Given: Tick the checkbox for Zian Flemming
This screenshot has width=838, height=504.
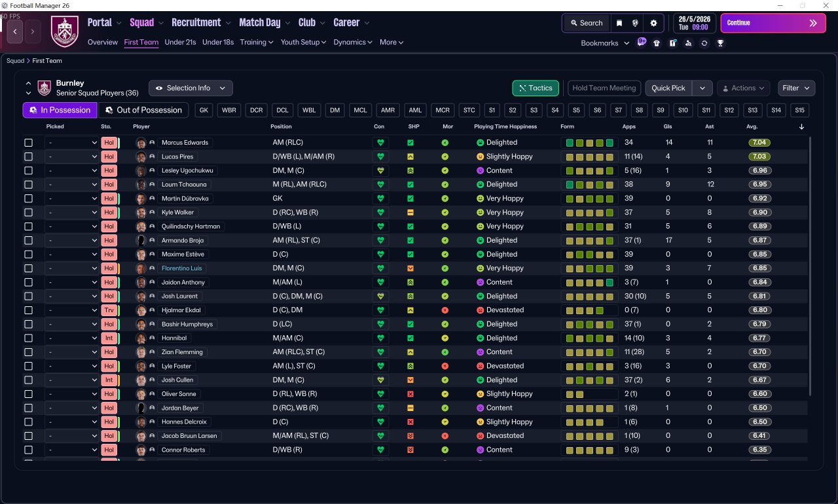Looking at the screenshot, I should (x=28, y=352).
